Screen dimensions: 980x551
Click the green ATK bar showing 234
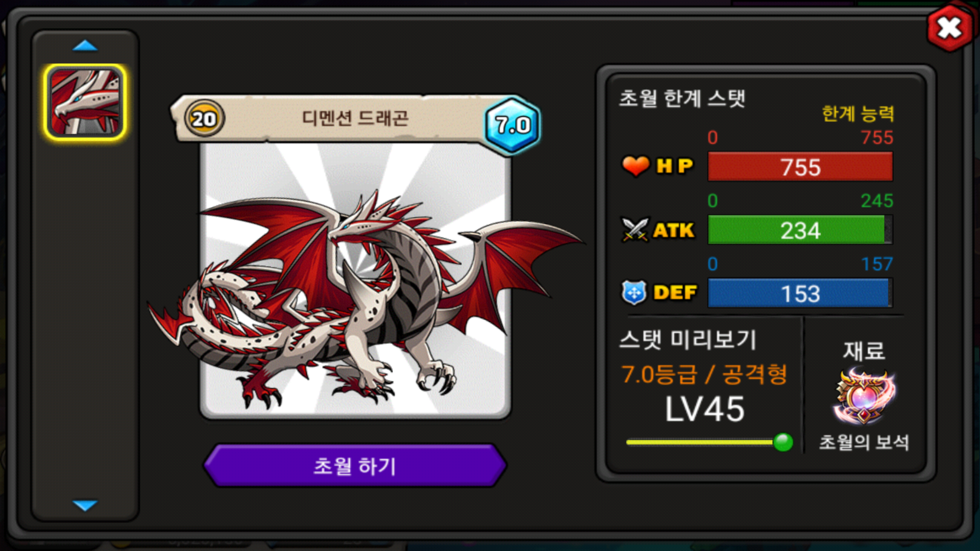point(800,230)
